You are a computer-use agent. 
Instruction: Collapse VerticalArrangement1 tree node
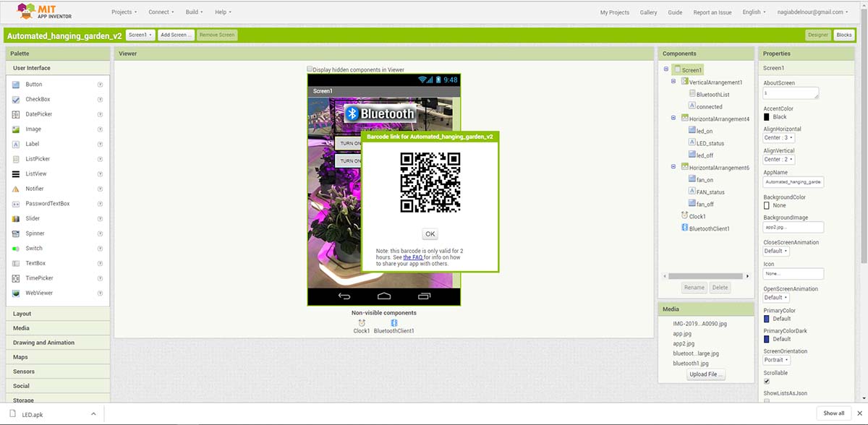674,82
